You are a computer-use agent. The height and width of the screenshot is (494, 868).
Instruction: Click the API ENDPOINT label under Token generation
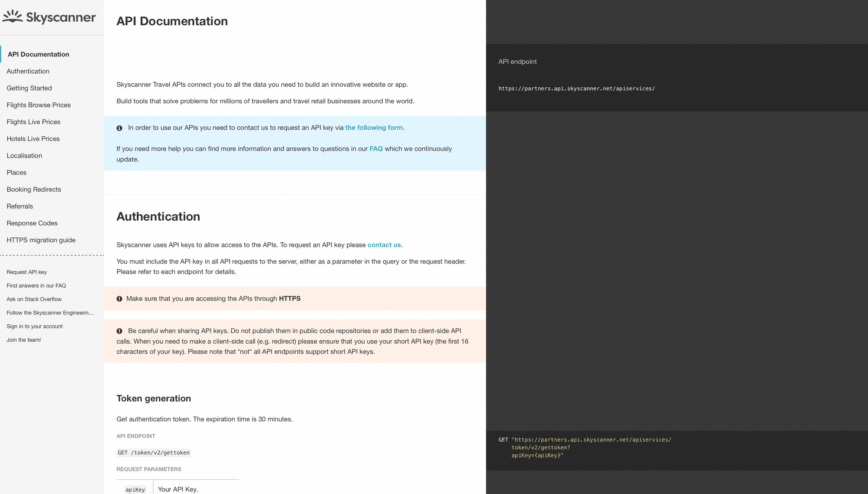pyautogui.click(x=136, y=436)
